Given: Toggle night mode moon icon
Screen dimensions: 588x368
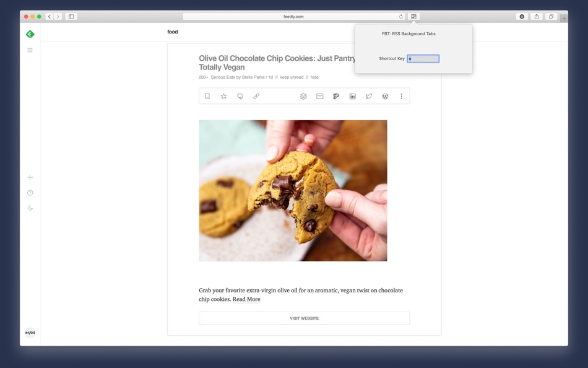Looking at the screenshot, I should coord(30,208).
